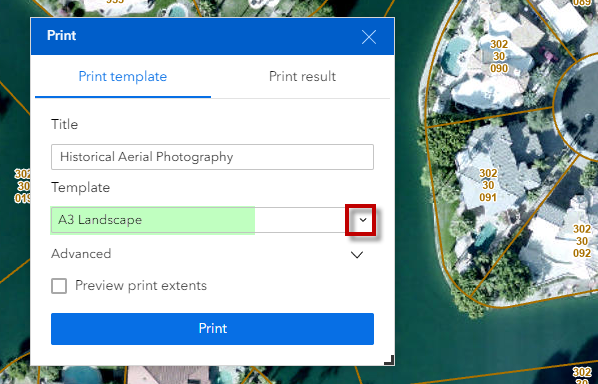Open the Print result tab
598x384 pixels.
tap(302, 77)
